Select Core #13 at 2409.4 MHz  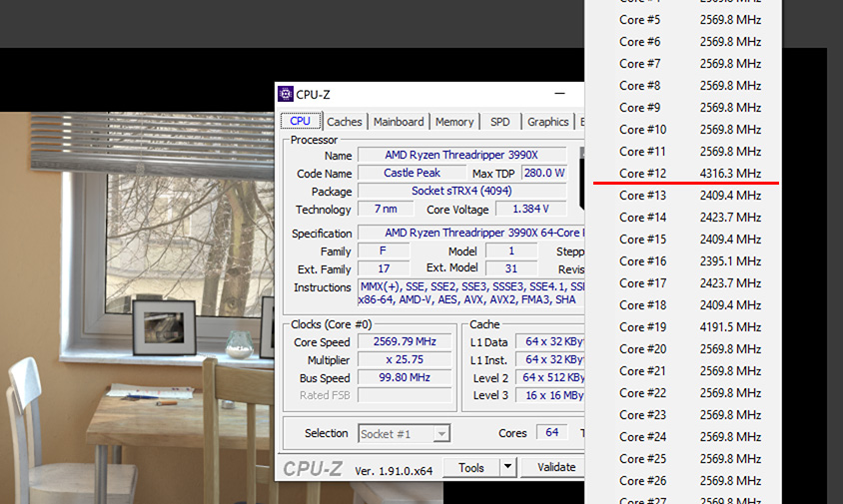pos(683,196)
